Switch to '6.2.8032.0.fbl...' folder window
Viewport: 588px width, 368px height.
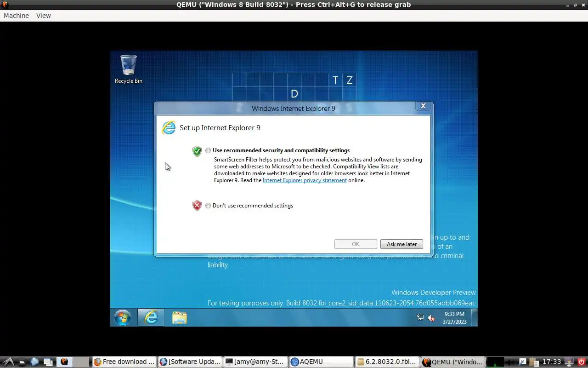point(387,362)
